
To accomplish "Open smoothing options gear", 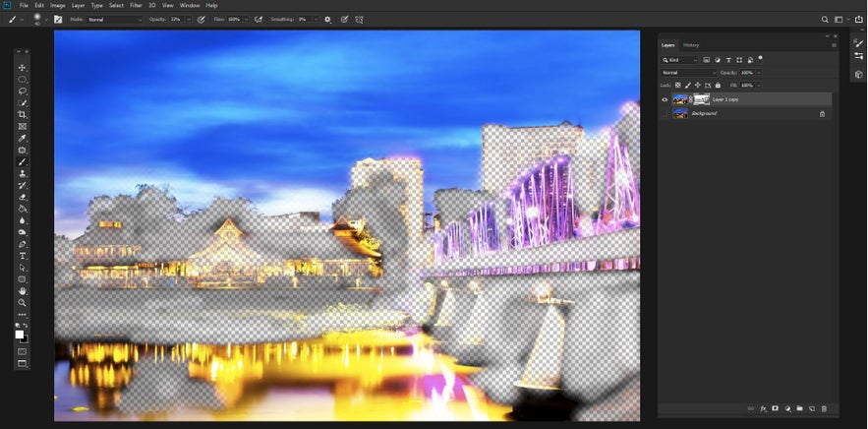I will click(x=327, y=20).
